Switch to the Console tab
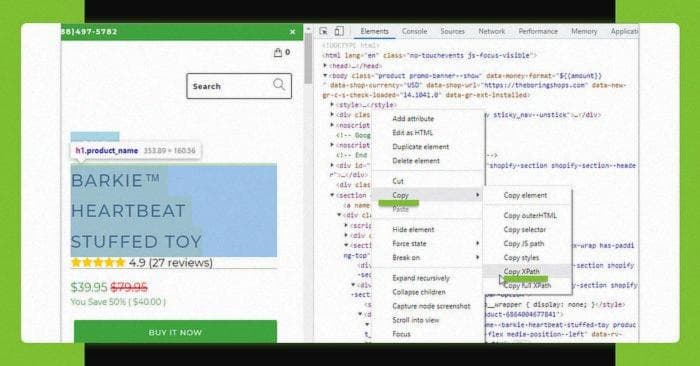 click(414, 31)
